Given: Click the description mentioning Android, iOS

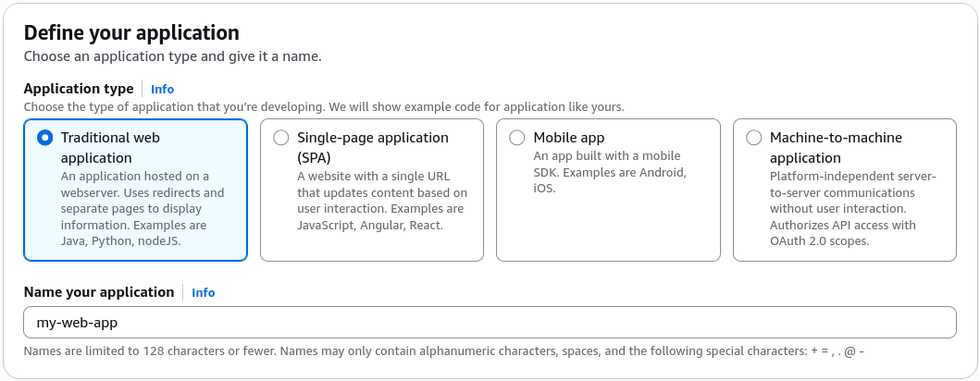Looking at the screenshot, I should tap(610, 172).
